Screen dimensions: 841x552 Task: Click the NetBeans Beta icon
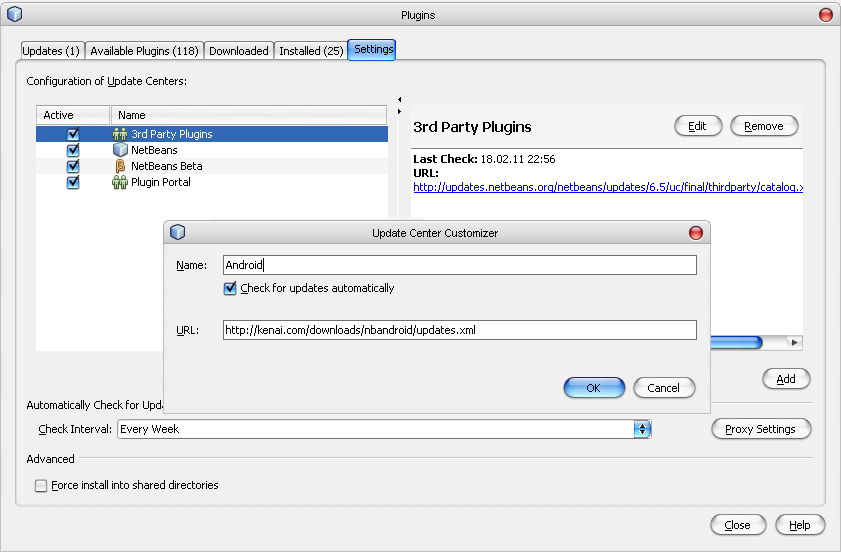click(x=120, y=166)
